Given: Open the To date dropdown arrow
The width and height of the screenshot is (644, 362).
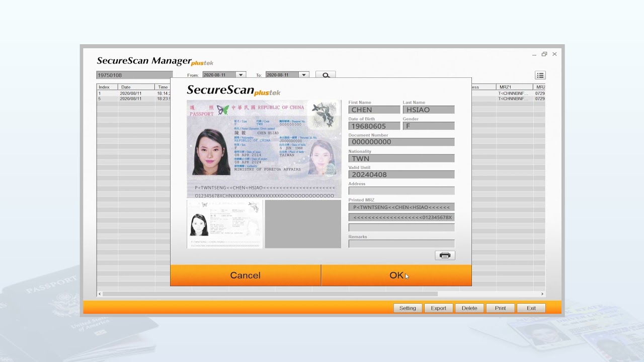Looking at the screenshot, I should 303,75.
